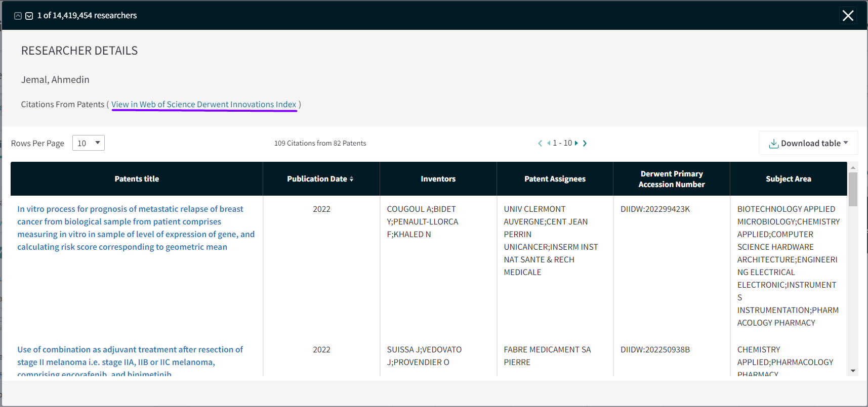Click the Rows Per Page label

coord(37,143)
